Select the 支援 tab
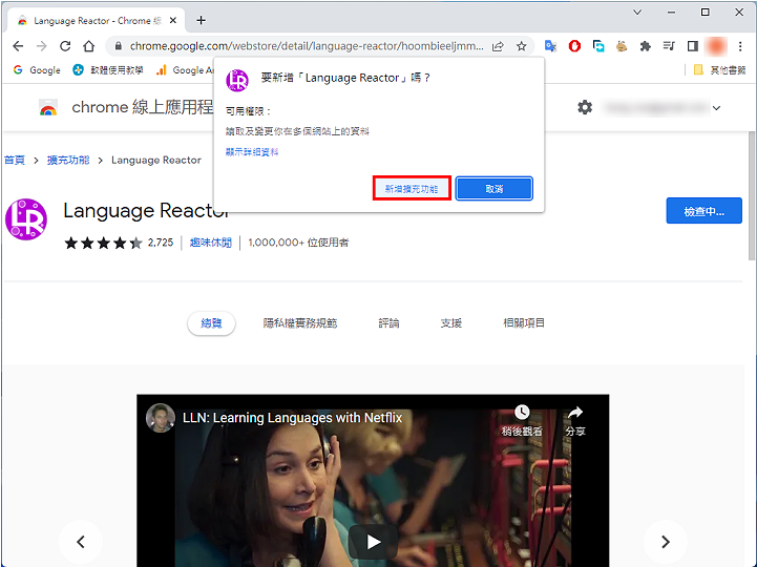This screenshot has width=757, height=567. 451,323
